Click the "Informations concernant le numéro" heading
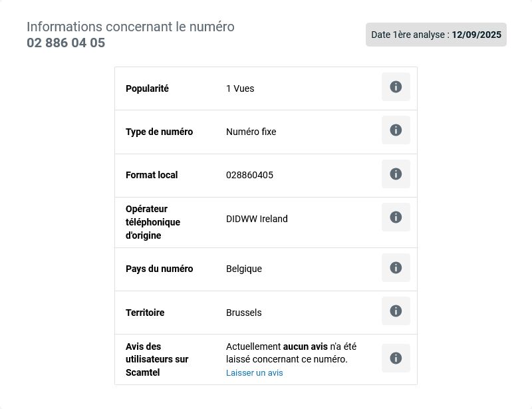This screenshot has height=409, width=532. click(130, 27)
